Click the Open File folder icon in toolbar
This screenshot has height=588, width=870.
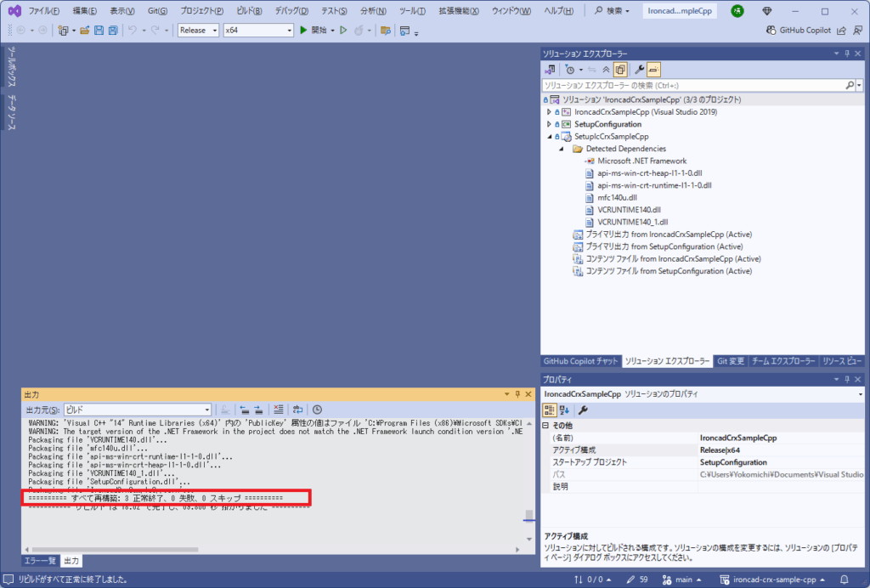pos(85,31)
